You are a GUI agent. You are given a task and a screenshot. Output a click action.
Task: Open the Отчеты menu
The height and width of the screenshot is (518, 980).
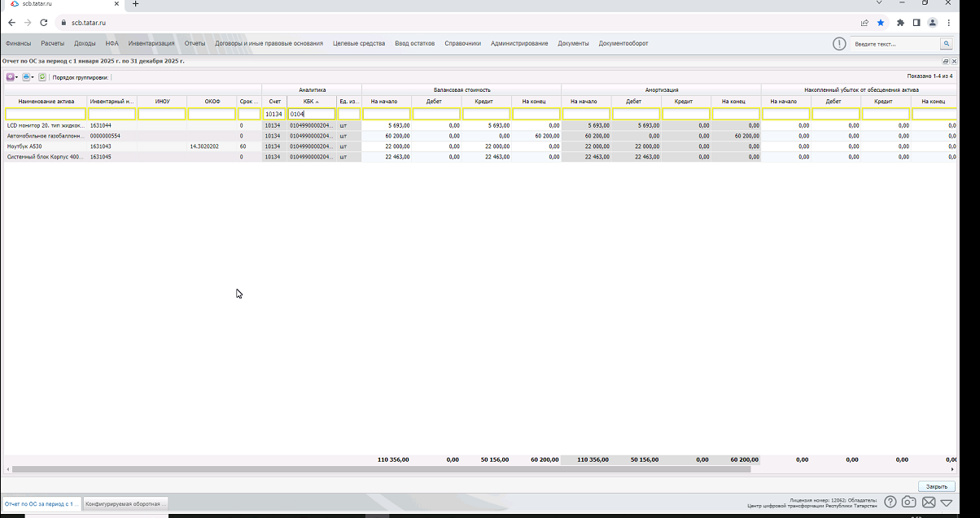point(195,43)
